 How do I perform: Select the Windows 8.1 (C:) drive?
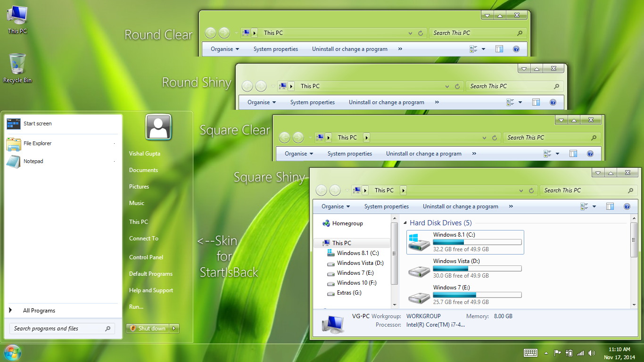pos(465,242)
